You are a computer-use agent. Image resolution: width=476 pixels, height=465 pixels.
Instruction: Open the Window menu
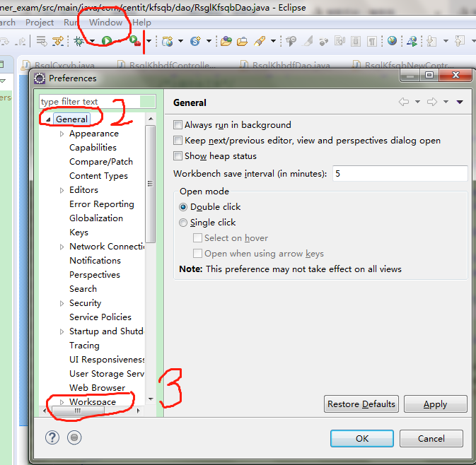(x=105, y=23)
